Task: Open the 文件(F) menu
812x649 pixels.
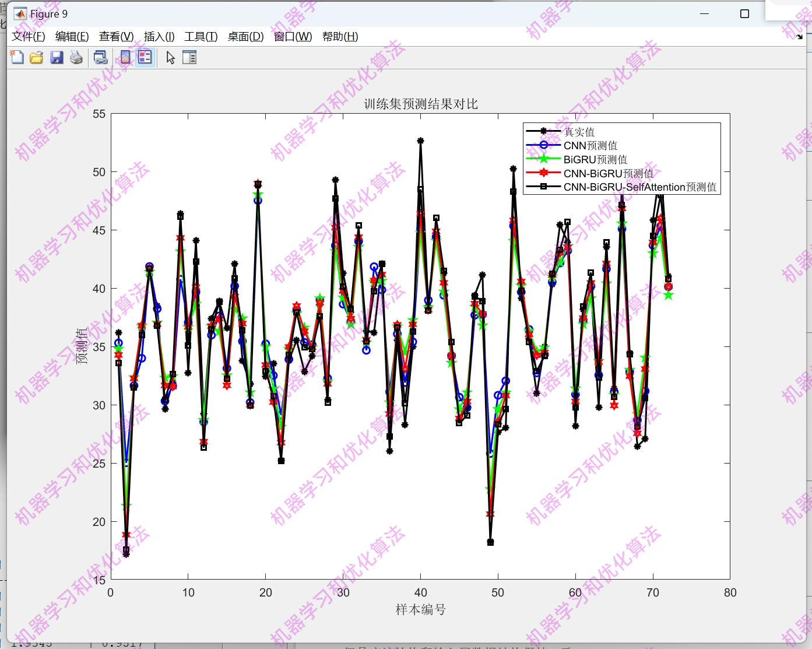Action: pos(27,36)
